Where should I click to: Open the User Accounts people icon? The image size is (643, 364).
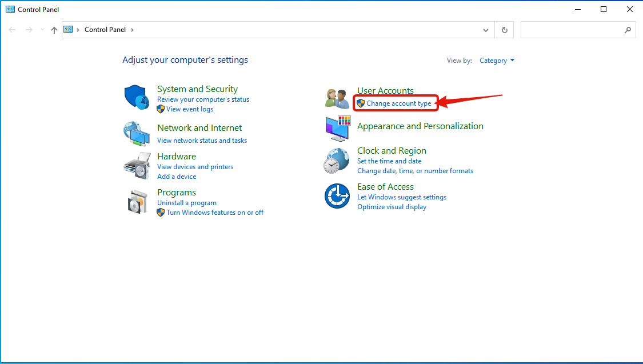click(x=337, y=98)
